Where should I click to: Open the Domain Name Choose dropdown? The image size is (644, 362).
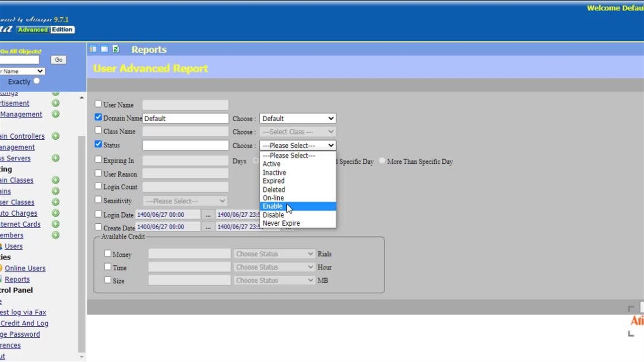(x=297, y=119)
